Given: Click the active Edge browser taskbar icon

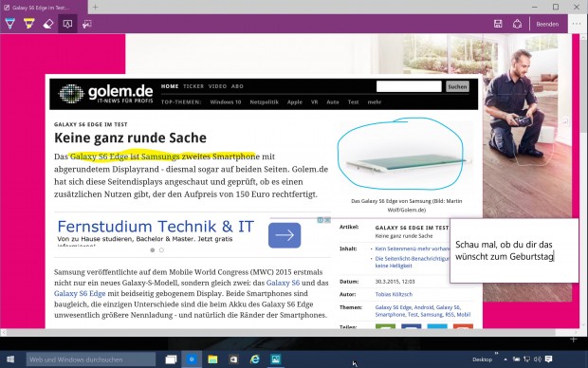Looking at the screenshot, I should (192, 359).
